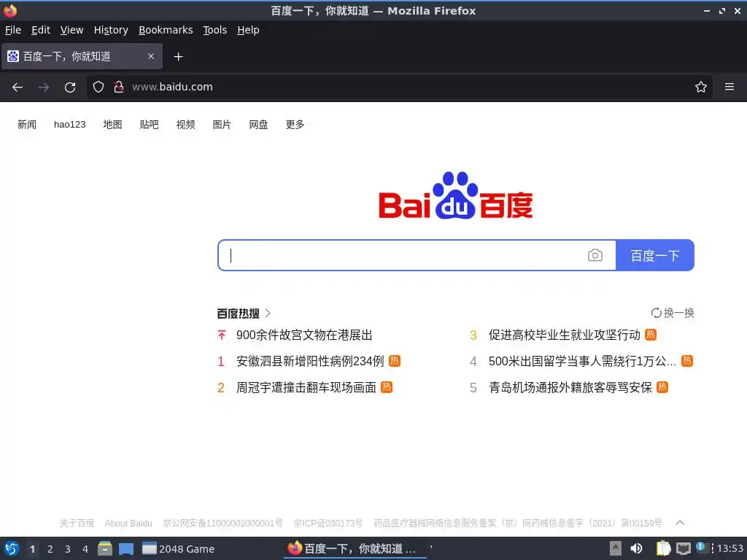Image resolution: width=747 pixels, height=560 pixels.
Task: Click the 京ICP证030173号 footer link
Action: pos(328,523)
